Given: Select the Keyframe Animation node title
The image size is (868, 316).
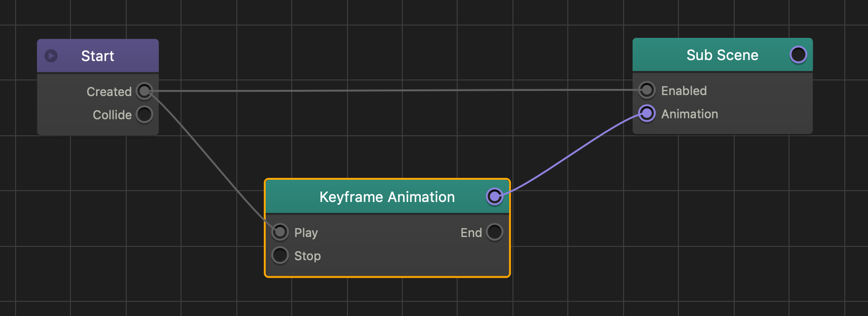Looking at the screenshot, I should (x=387, y=197).
